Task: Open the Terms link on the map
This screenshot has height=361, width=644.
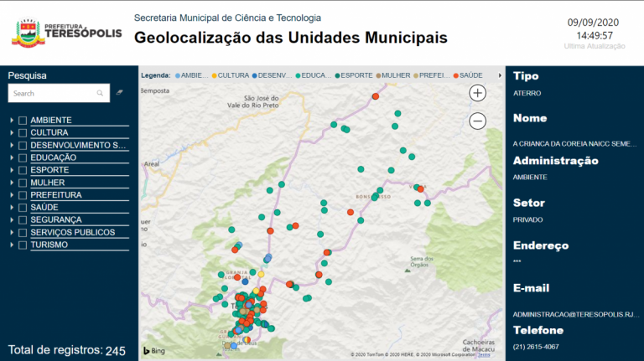Action: pyautogui.click(x=484, y=355)
